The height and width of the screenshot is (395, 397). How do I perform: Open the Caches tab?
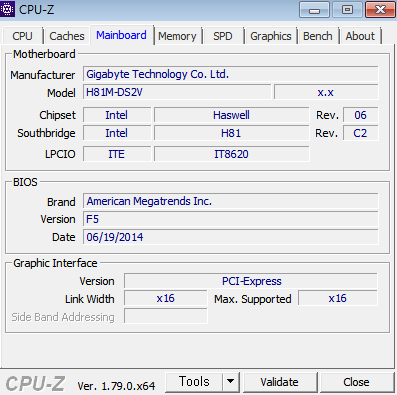point(67,36)
